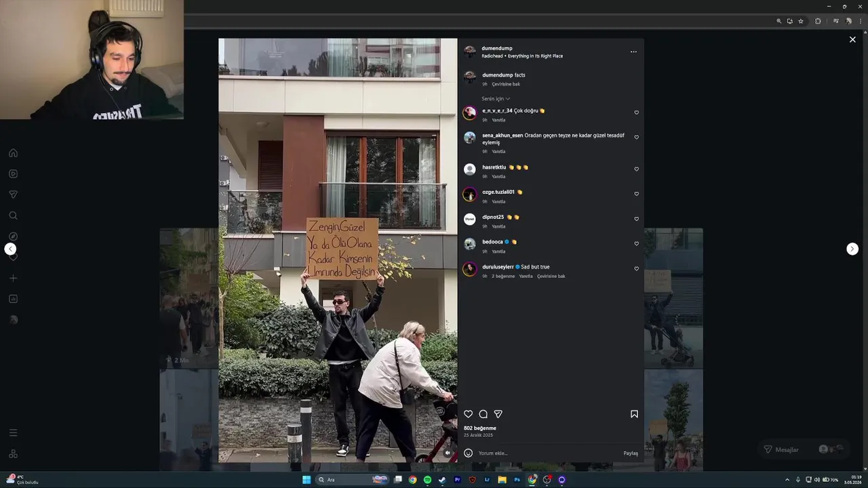Open Spotify from the taskbar
This screenshot has height=488, width=868.
427,480
